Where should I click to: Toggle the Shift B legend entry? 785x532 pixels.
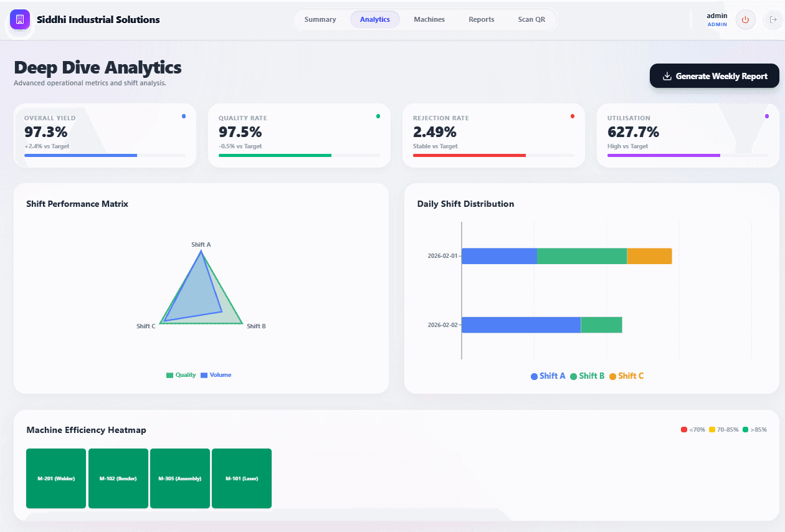coord(586,376)
